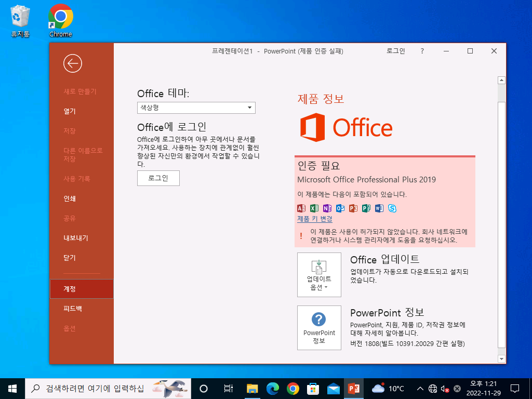532x399 pixels.
Task: Select 저장 in the sidebar
Action: click(70, 131)
